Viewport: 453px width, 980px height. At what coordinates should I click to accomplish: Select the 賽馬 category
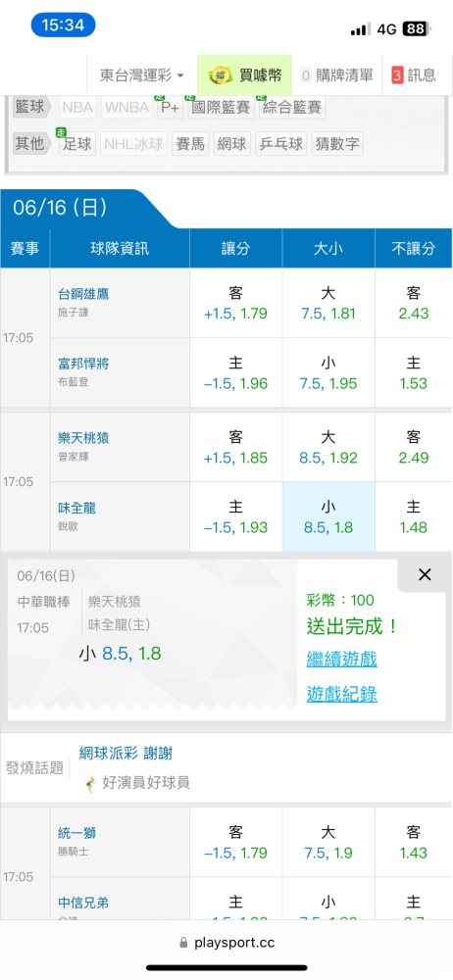(x=191, y=144)
